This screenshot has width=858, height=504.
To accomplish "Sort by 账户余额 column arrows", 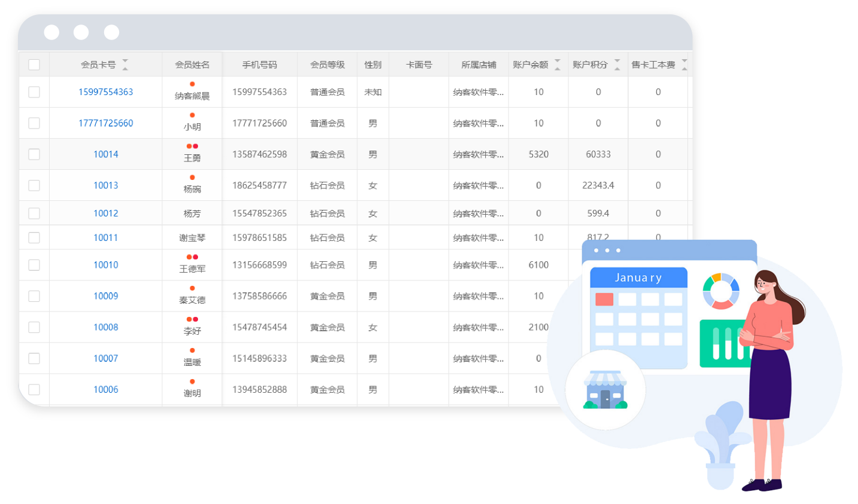I will tap(557, 65).
